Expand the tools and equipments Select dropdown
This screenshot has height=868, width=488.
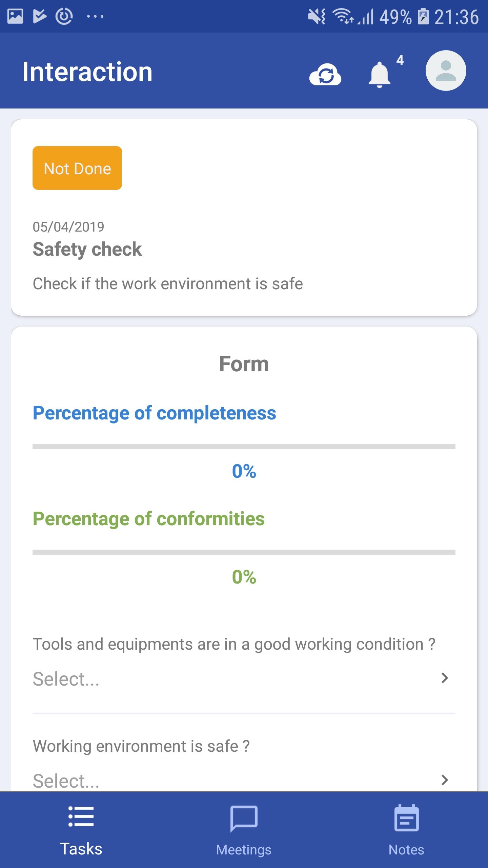[x=244, y=678]
